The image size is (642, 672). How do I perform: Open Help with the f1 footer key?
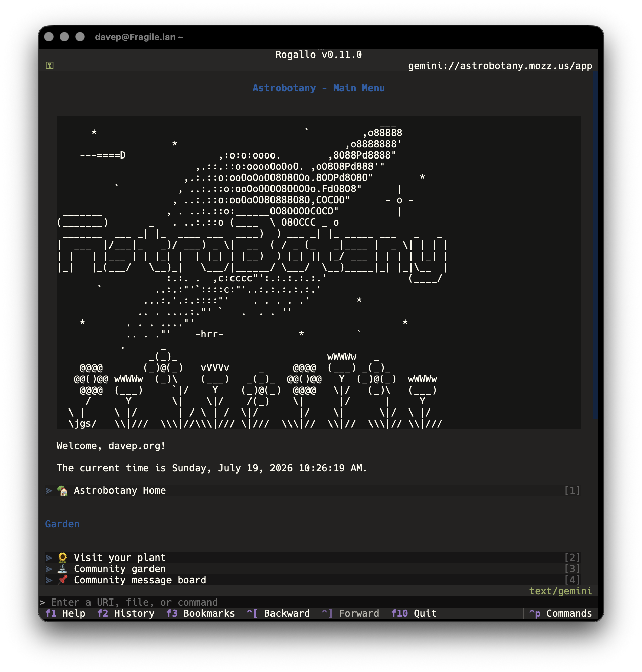pyautogui.click(x=65, y=613)
